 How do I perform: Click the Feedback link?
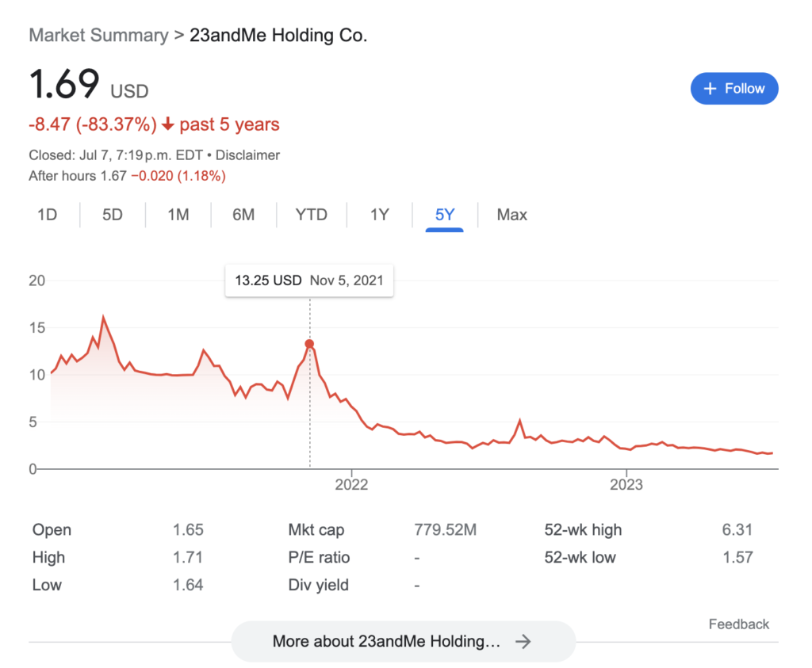(x=739, y=624)
